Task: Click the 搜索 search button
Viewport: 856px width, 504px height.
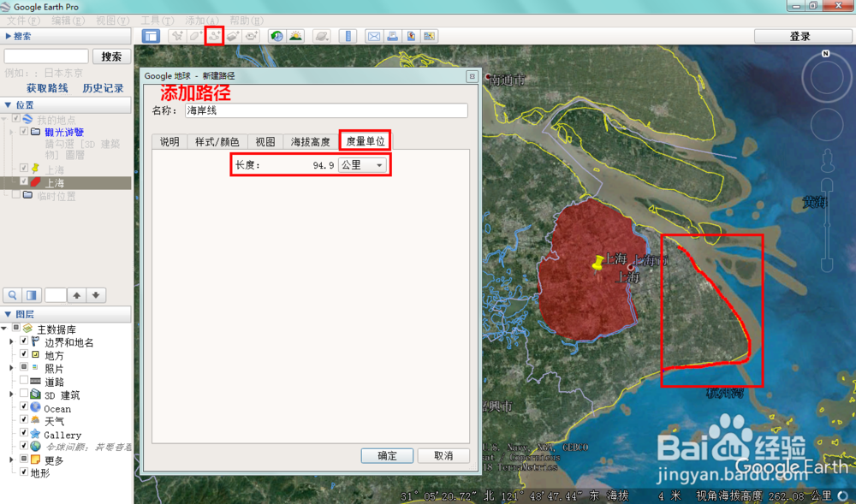Action: tap(111, 56)
